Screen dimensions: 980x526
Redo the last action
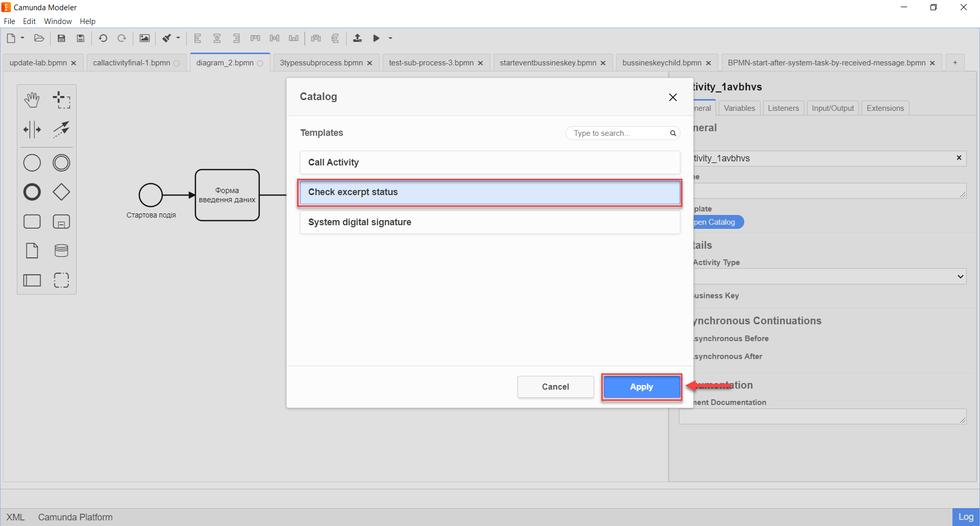point(121,38)
